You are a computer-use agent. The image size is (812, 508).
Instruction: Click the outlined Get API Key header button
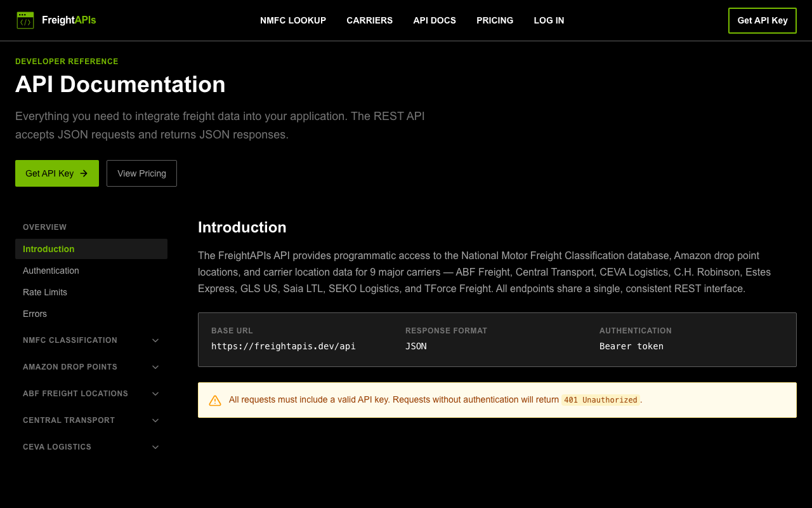tap(763, 20)
